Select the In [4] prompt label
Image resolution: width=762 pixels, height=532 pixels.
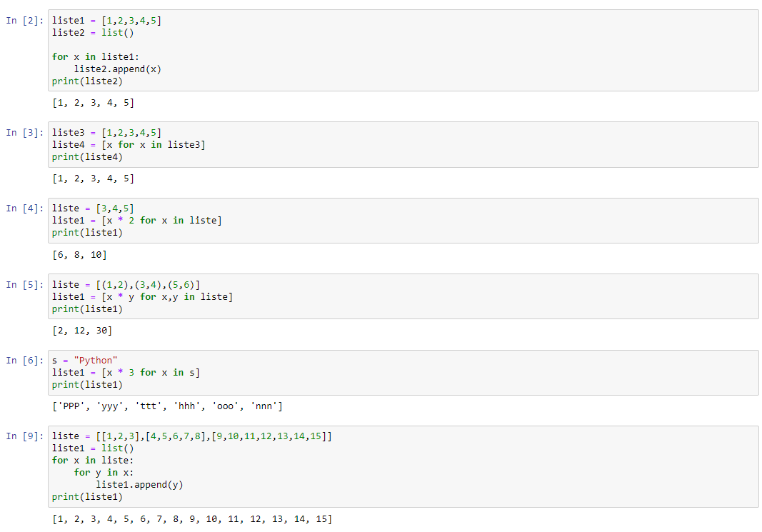[24, 209]
